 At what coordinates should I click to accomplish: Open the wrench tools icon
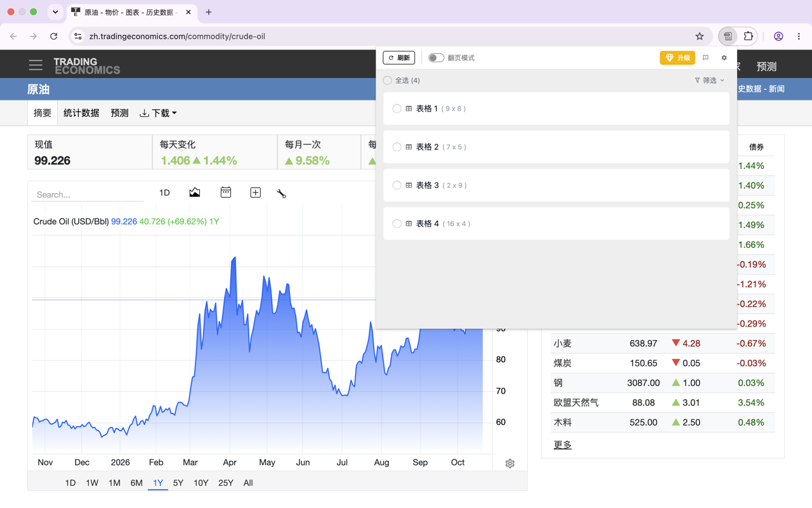pyautogui.click(x=282, y=193)
